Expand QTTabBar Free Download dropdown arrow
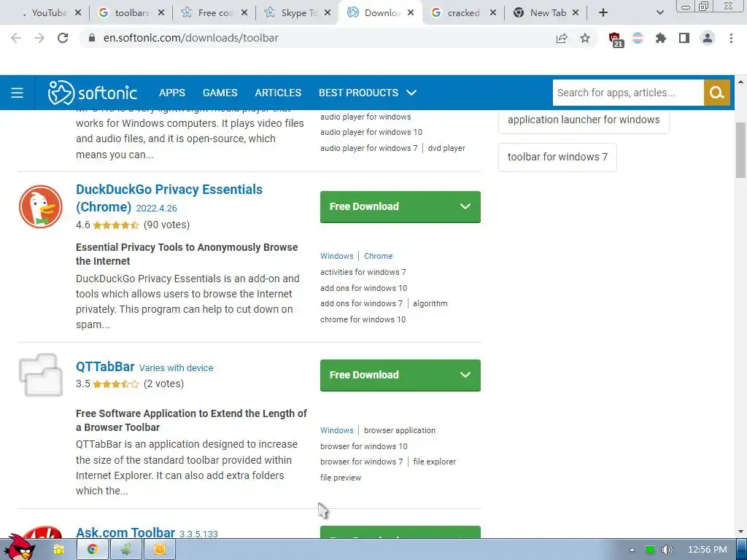747x560 pixels. point(465,376)
